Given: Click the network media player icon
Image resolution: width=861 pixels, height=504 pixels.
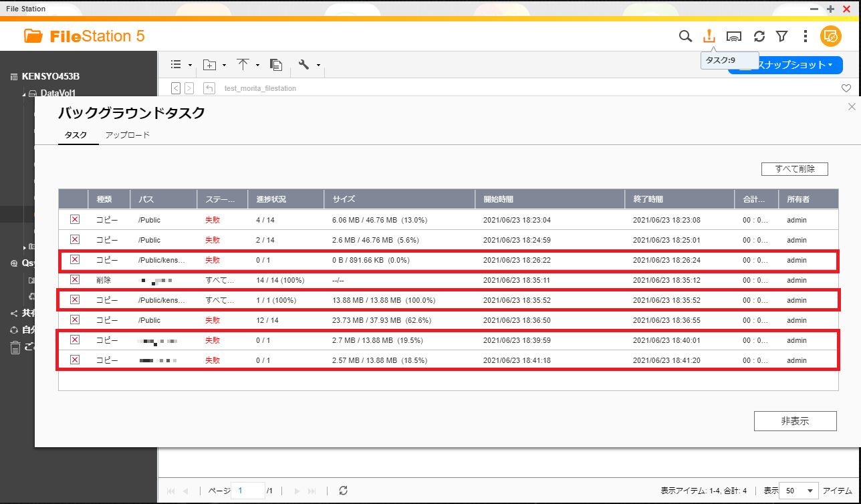Looking at the screenshot, I should 734,36.
